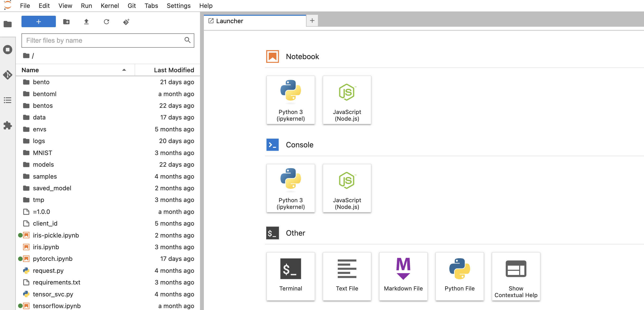The image size is (644, 310).
Task: Refresh the file browser list
Action: [106, 22]
